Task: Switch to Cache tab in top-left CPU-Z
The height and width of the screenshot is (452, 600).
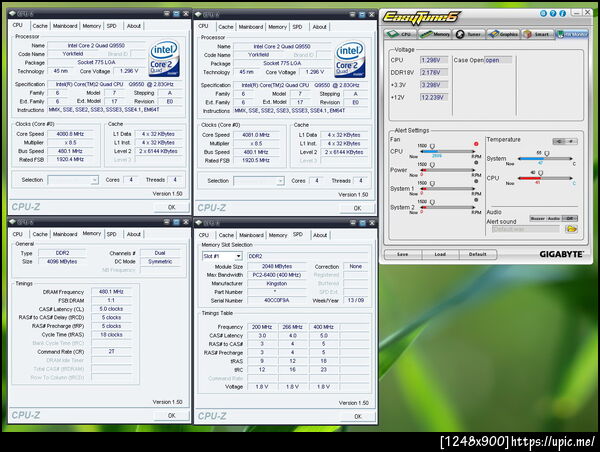Action: pos(39,26)
